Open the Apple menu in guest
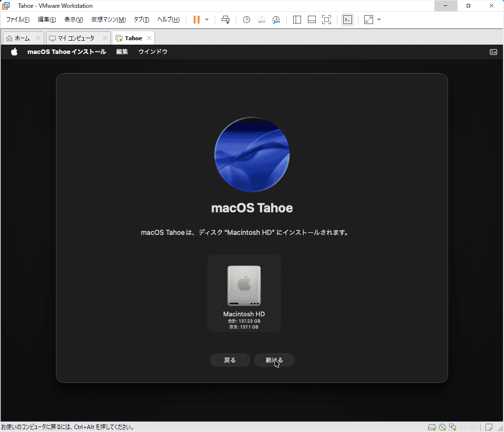The image size is (504, 432). (14, 52)
